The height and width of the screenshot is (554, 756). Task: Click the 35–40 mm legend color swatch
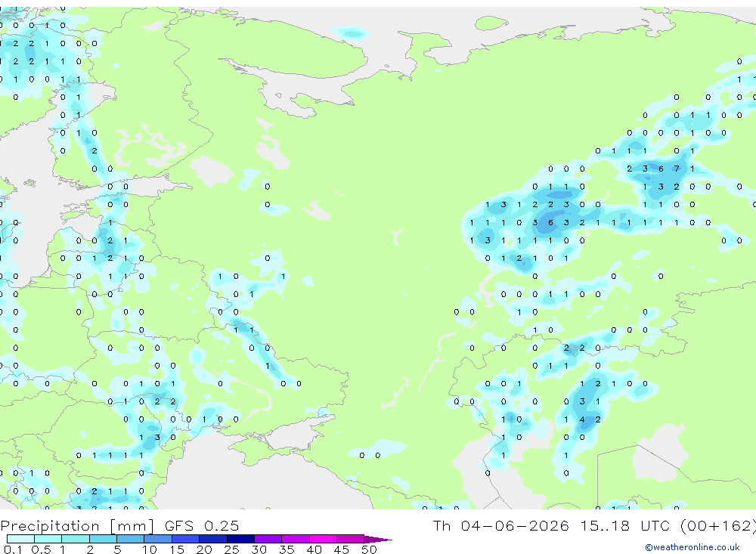tap(296, 539)
